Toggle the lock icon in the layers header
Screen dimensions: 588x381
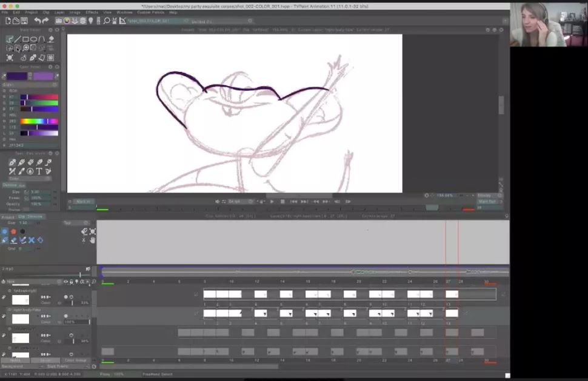[x=71, y=282]
